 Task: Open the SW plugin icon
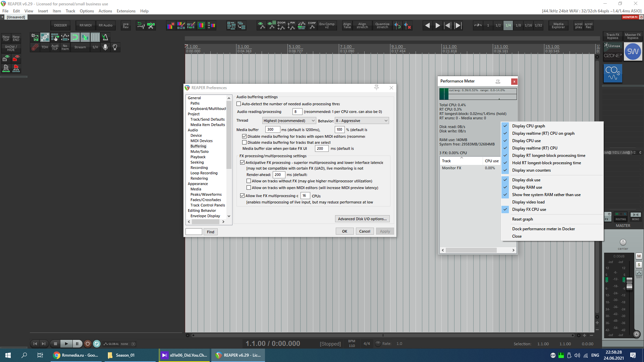coord(633,52)
